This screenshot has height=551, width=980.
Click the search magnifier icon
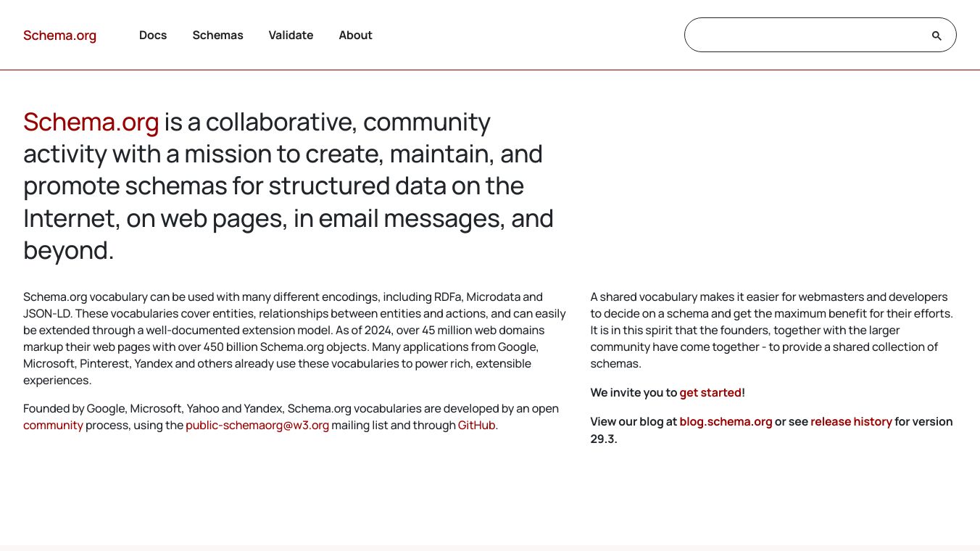(x=937, y=36)
